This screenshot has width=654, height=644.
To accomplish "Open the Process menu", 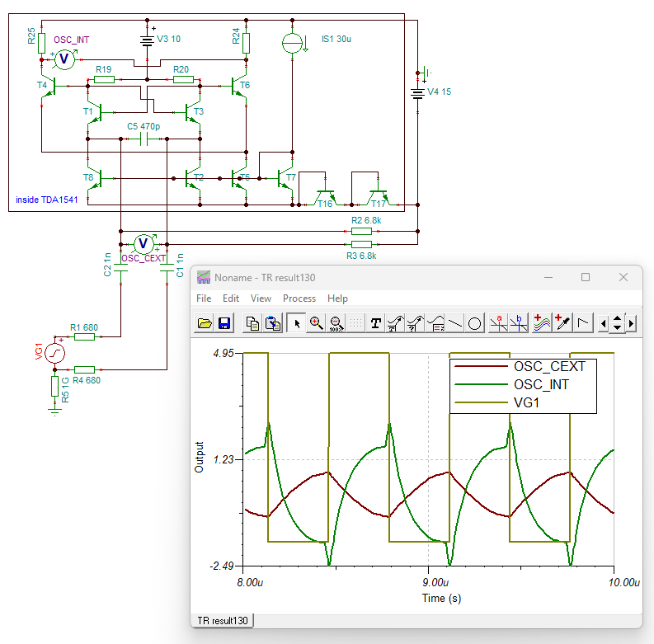I will click(x=299, y=298).
